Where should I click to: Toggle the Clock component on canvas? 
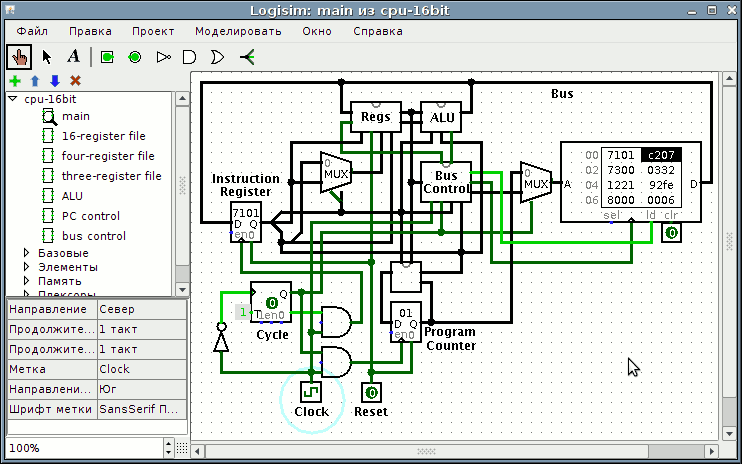(x=311, y=390)
